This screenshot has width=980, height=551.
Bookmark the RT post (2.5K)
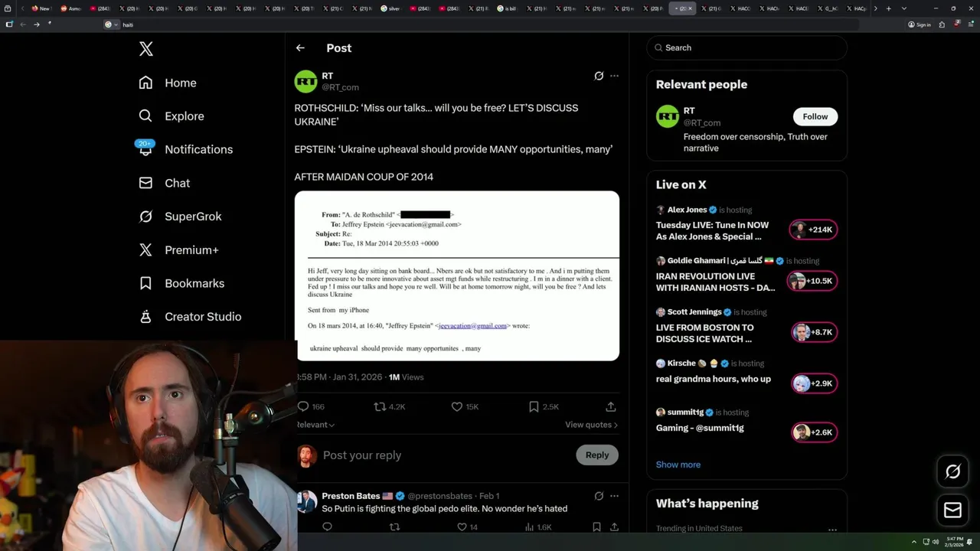[x=544, y=406]
